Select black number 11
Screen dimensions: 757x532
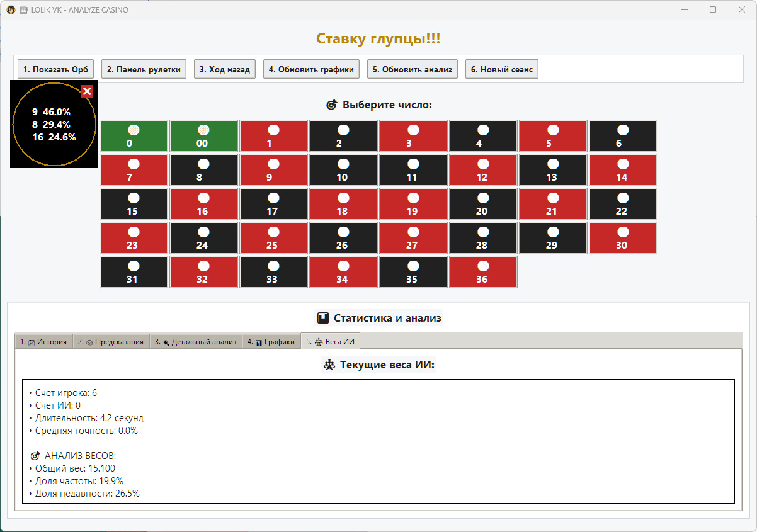(413, 170)
